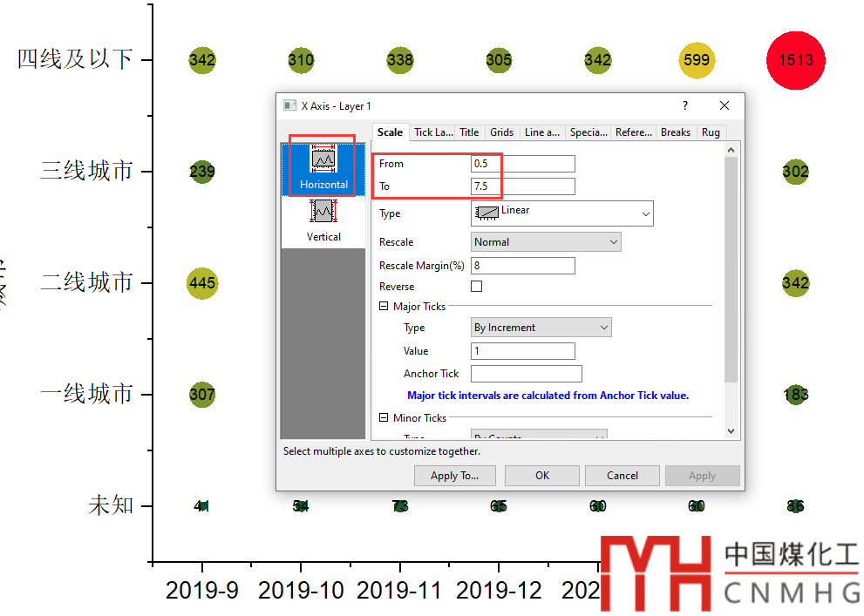The height and width of the screenshot is (616, 864).
Task: Open the Major Ticks Type dropdown
Action: coord(541,328)
